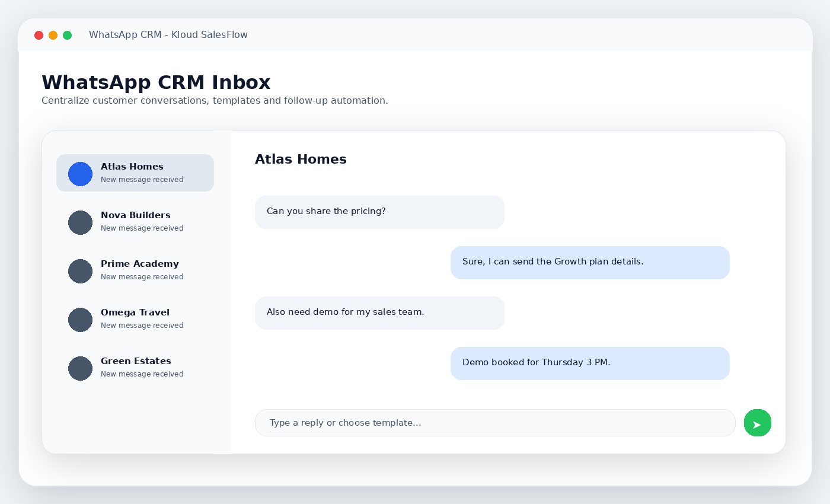Click the 'WhatsApp CRM - Kloud SalesFlow' window title

(168, 35)
